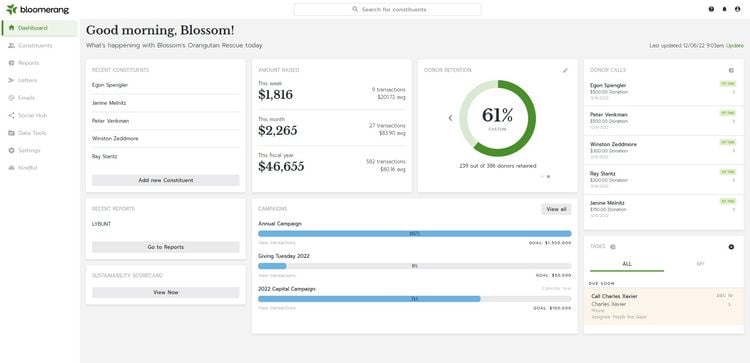The image size is (750, 363).
Task: Click the Constituents people icon in sidebar
Action: 11,45
